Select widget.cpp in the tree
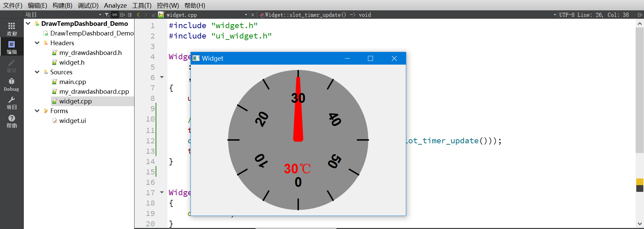Image resolution: width=644 pixels, height=229 pixels. click(x=75, y=101)
